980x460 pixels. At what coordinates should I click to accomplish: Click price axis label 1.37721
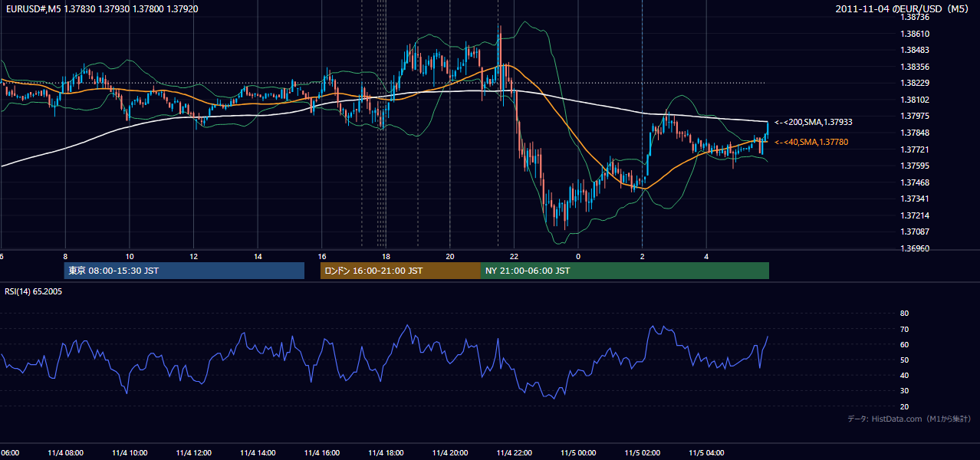pos(915,149)
